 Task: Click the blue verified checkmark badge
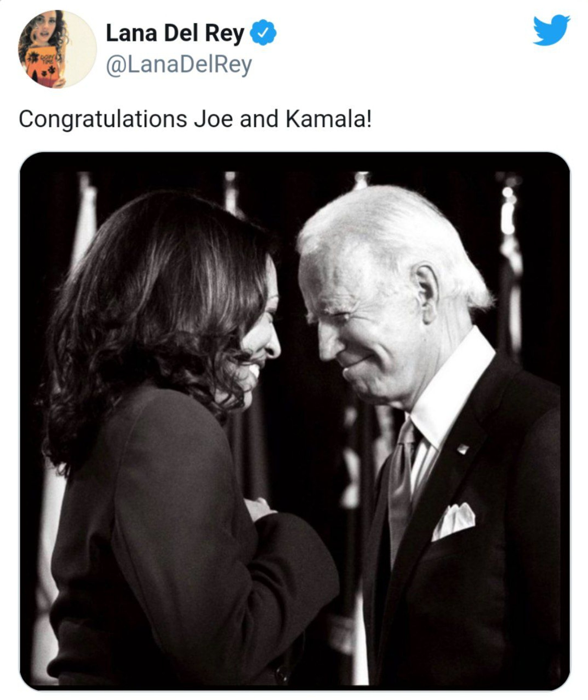pyautogui.click(x=263, y=33)
